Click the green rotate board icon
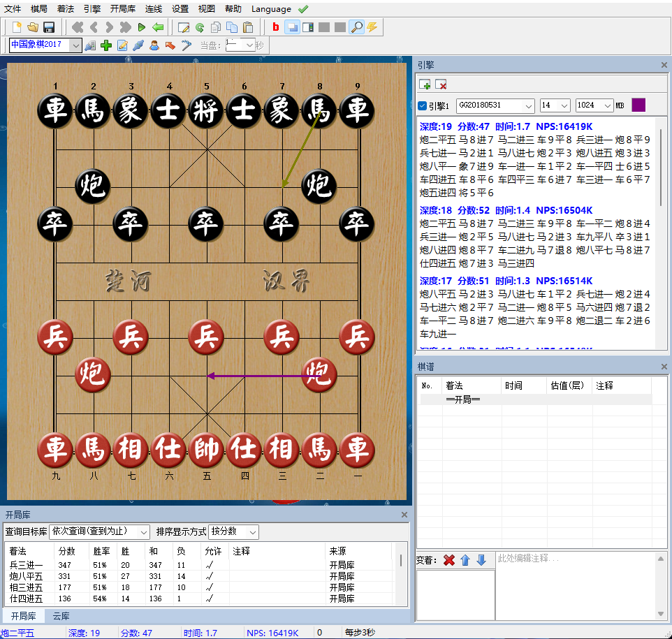 [200, 27]
